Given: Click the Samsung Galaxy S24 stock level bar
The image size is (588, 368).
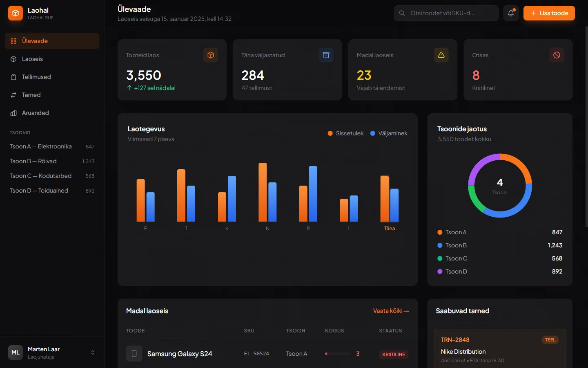Looking at the screenshot, I should (x=338, y=354).
